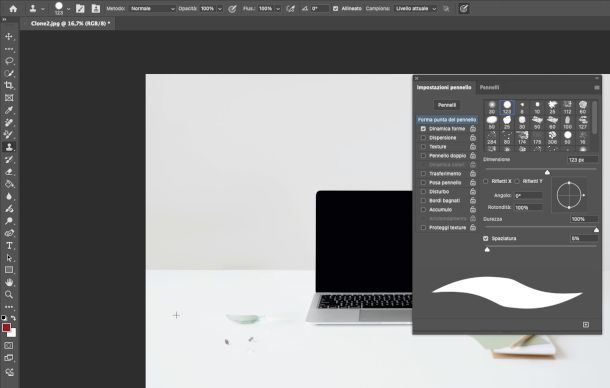Enable the Pennello doppio checkbox
610x388 pixels.
pyautogui.click(x=423, y=156)
